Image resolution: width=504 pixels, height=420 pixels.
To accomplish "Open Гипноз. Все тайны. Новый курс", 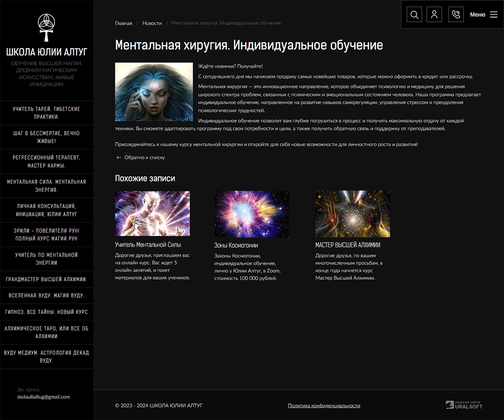I will coord(47,312).
